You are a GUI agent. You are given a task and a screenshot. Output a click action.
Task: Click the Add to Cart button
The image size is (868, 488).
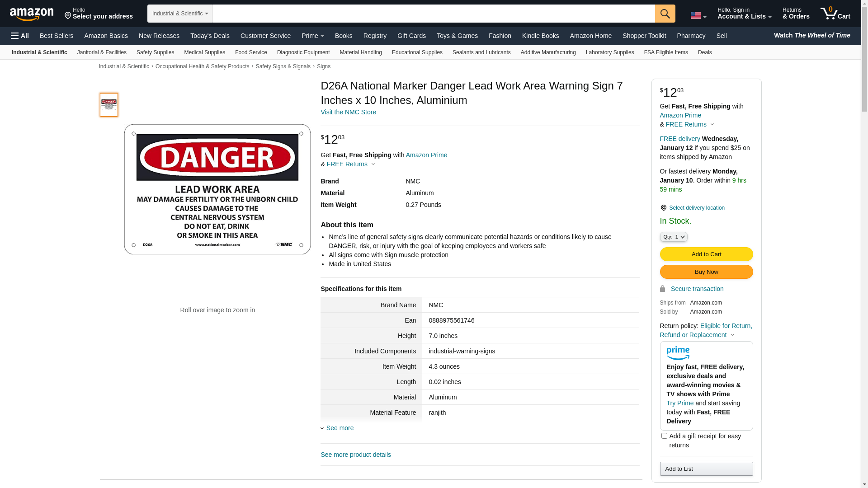(706, 254)
